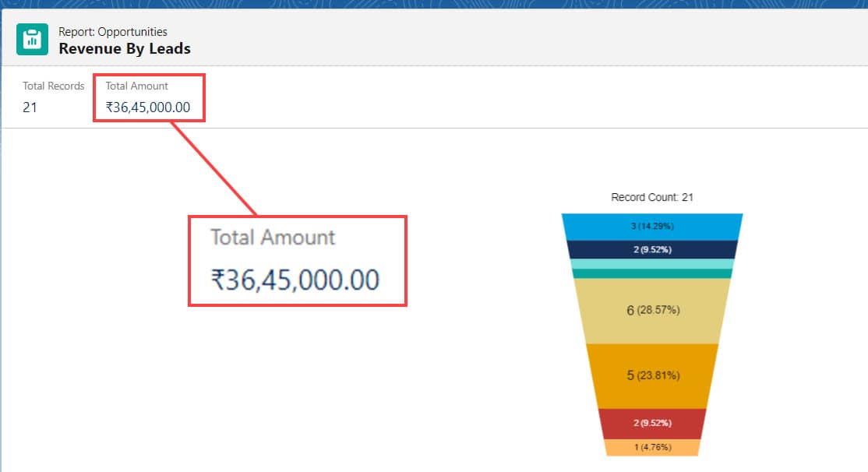Click the Report: Opportunities label
Screen dimensions: 868x472
(x=113, y=31)
